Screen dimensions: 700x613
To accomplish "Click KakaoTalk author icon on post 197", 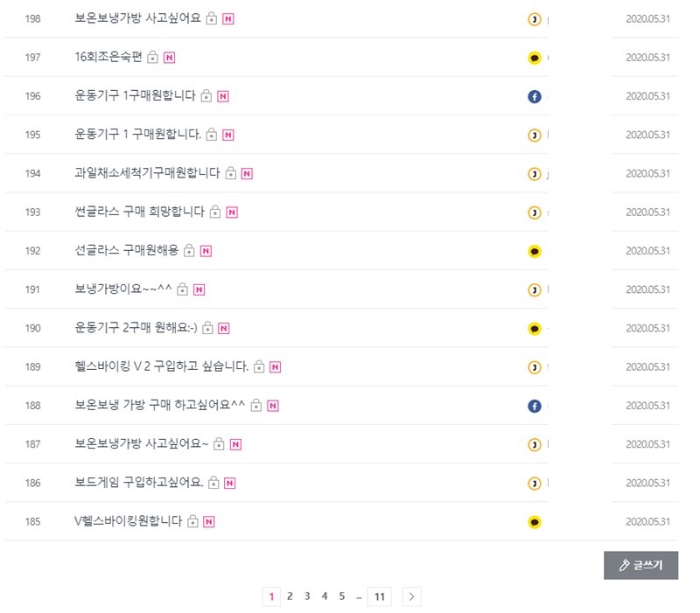I will point(535,58).
